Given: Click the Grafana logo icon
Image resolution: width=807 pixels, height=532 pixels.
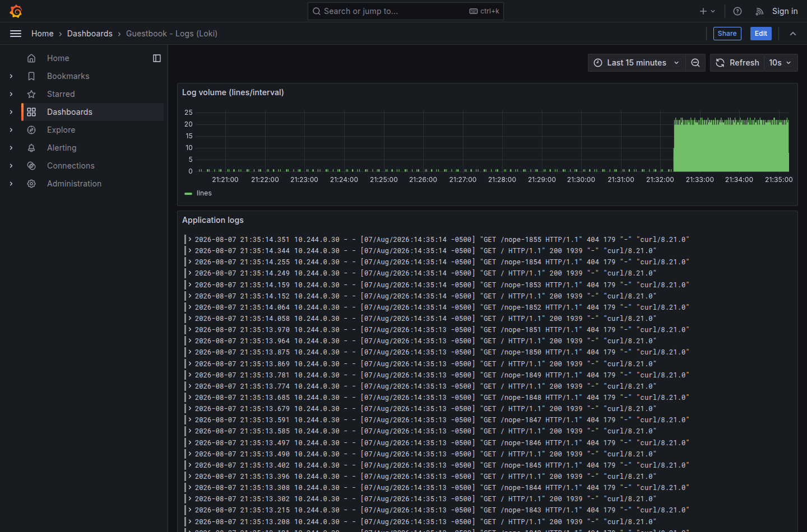Looking at the screenshot, I should 16,11.
